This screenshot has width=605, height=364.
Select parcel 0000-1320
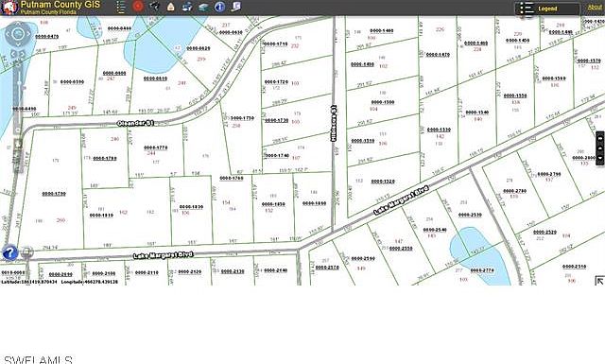383,181
